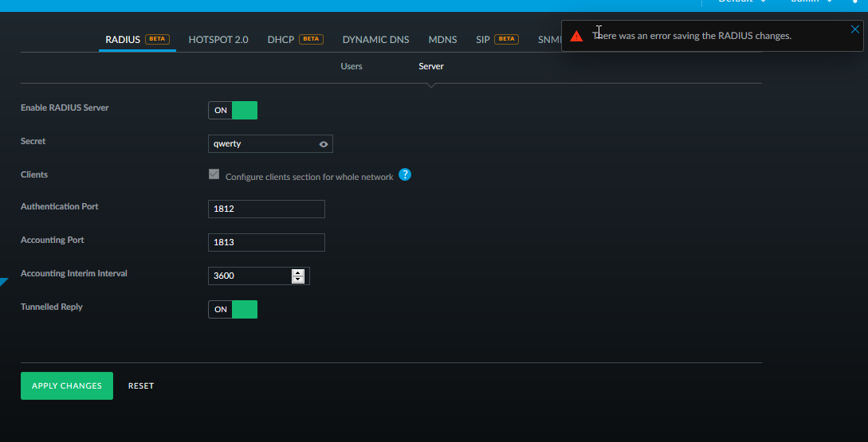Click the Authentication Port input field
The image size is (868, 442).
coord(265,209)
